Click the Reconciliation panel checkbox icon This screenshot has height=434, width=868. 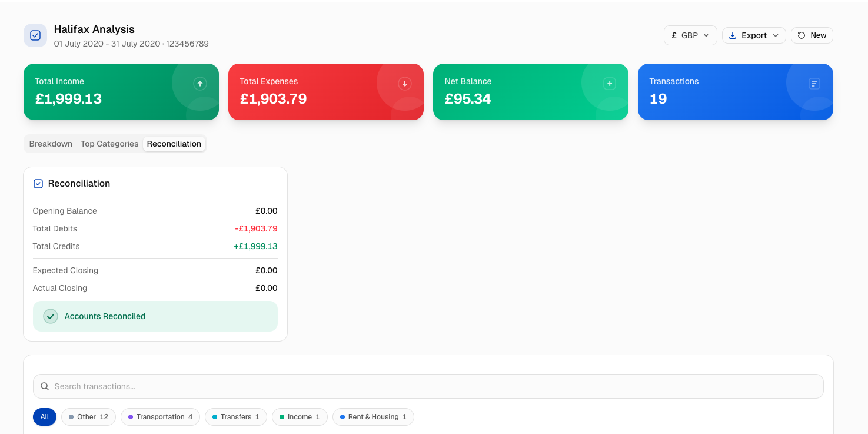[38, 184]
